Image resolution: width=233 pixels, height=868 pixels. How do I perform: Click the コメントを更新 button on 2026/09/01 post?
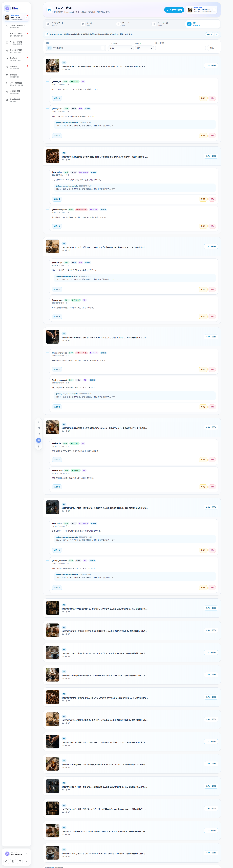coord(211,427)
